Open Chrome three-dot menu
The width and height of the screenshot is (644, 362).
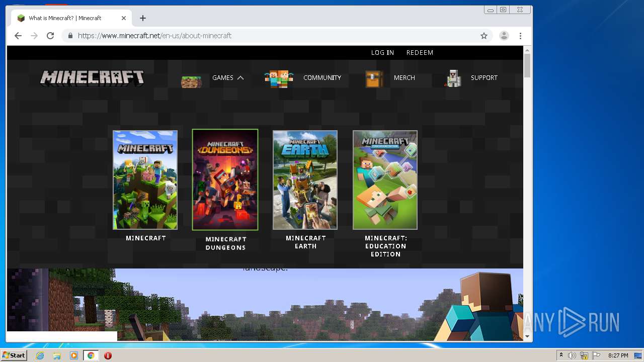(x=520, y=36)
